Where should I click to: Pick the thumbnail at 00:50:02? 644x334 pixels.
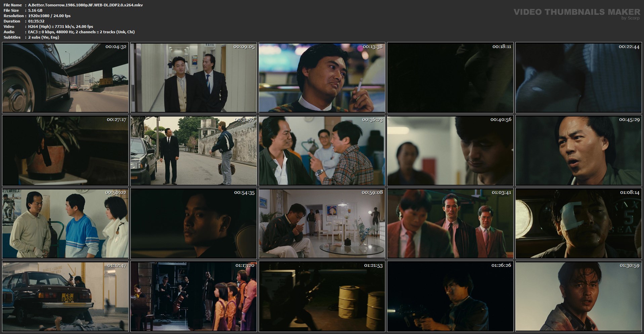[65, 223]
